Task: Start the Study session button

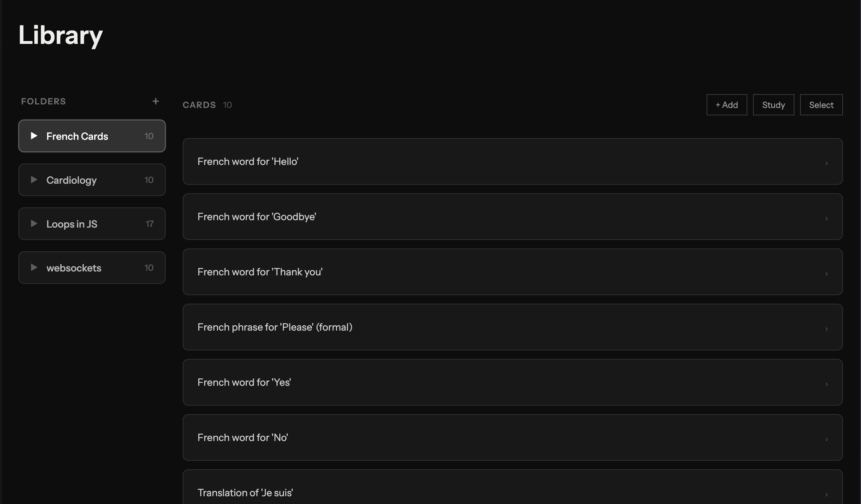Action: (773, 105)
